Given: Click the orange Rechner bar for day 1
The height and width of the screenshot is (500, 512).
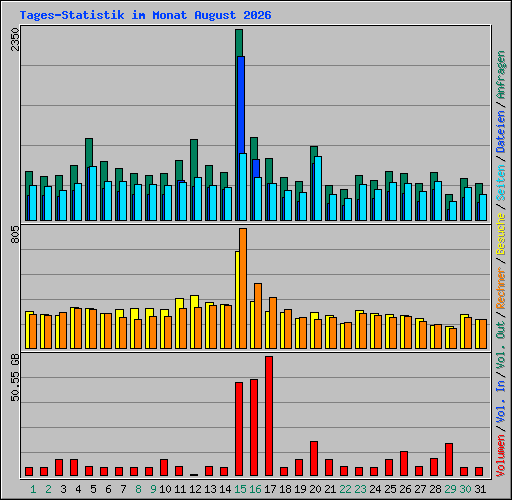Looking at the screenshot, I should 33,331.
